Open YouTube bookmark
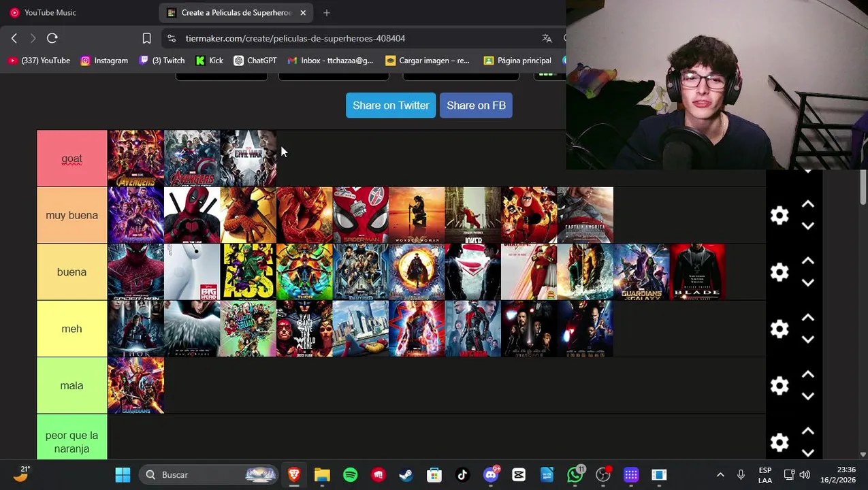This screenshot has width=868, height=490. tap(39, 61)
